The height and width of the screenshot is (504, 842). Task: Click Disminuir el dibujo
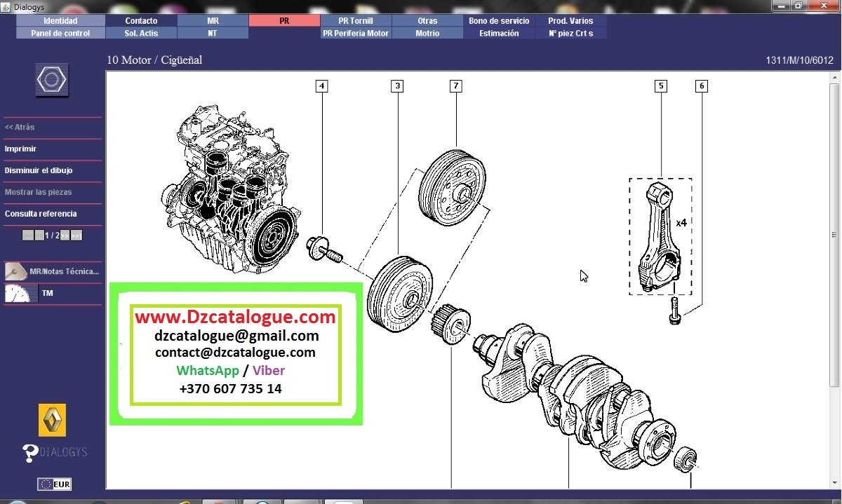coord(39,170)
